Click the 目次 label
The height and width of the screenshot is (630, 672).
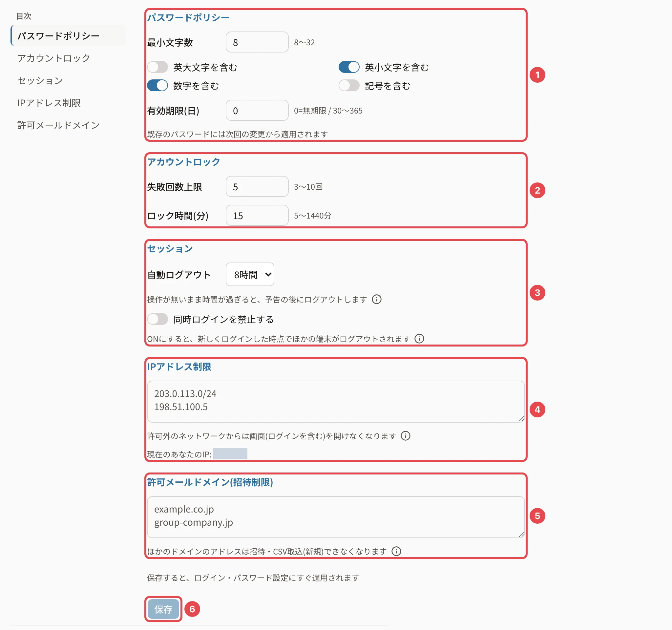24,16
